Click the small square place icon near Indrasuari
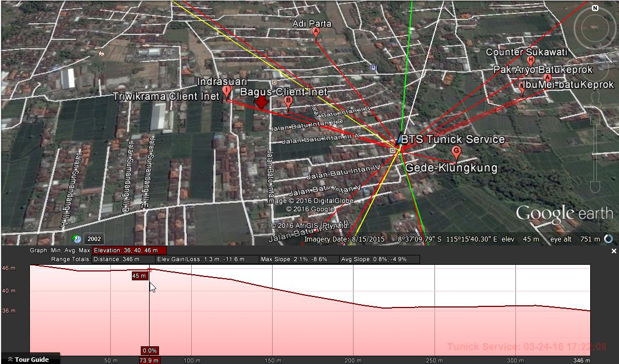Viewport: 619px width, 364px height. pyautogui.click(x=274, y=82)
